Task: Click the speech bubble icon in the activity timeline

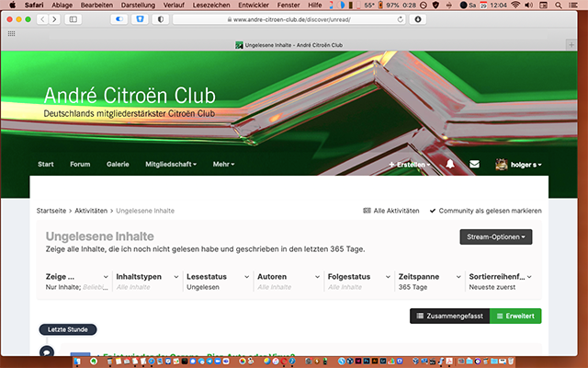Action: (x=47, y=352)
